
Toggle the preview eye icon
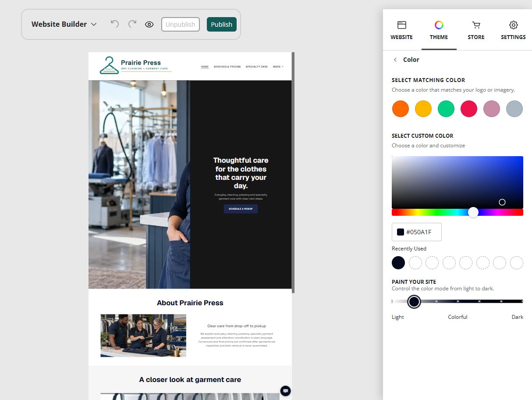click(x=149, y=25)
